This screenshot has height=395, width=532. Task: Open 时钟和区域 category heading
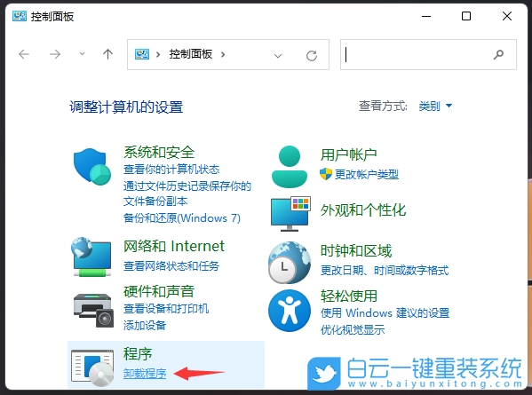355,251
